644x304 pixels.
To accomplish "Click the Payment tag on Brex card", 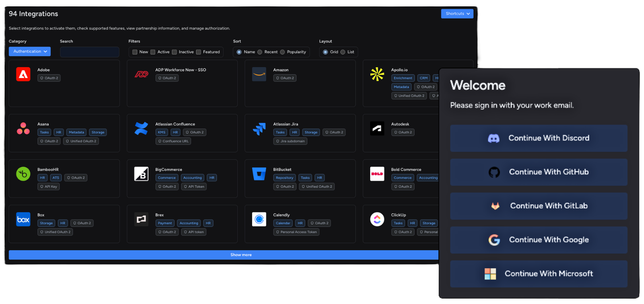I will coord(165,223).
